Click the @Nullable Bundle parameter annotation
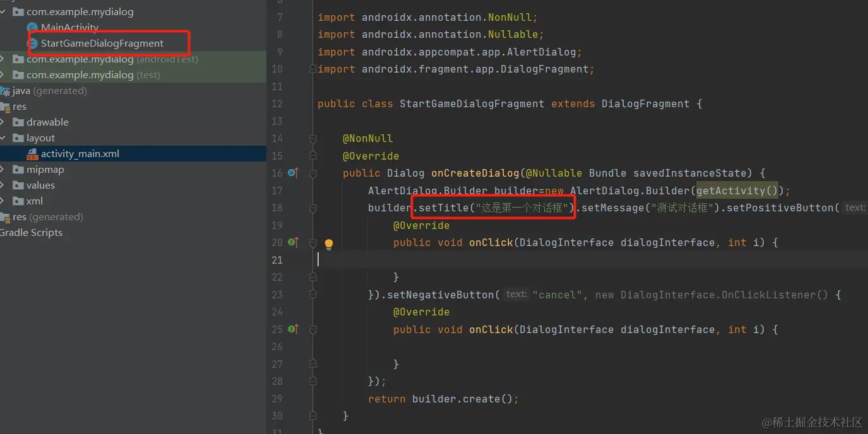This screenshot has height=434, width=868. click(x=554, y=173)
